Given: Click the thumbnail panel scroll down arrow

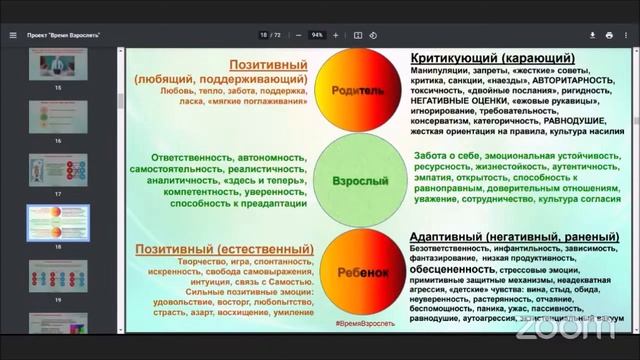Looking at the screenshot, I should click(120, 330).
